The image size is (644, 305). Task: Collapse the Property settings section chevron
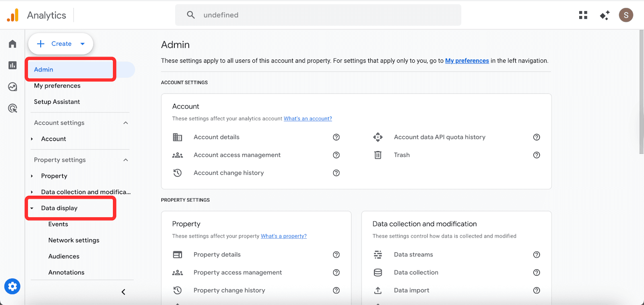click(126, 160)
